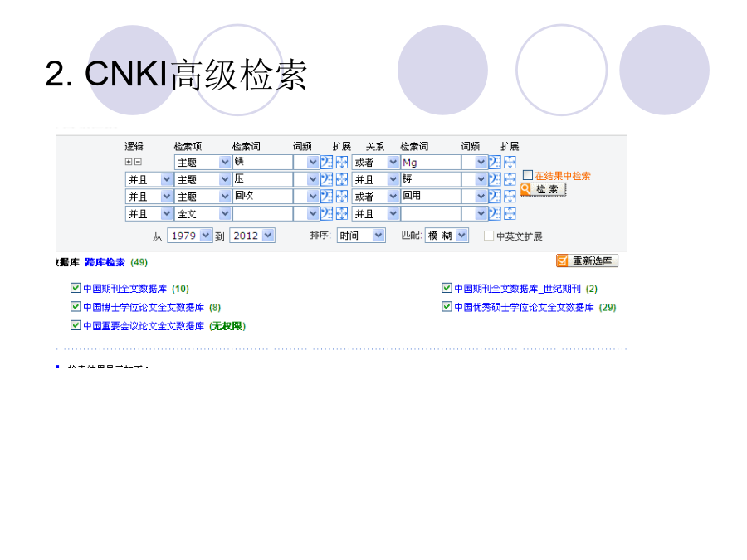Open the recent-words icon right of the 回用 term

coord(495,197)
